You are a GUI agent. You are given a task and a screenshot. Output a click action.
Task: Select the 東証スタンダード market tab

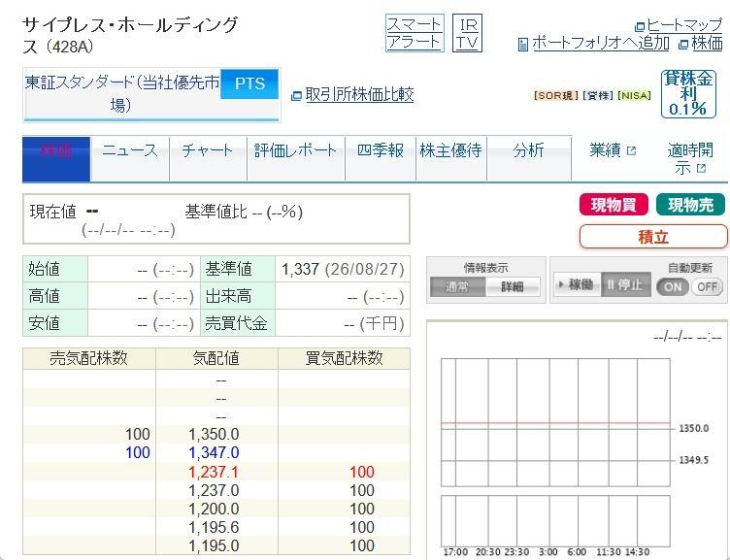point(122,94)
